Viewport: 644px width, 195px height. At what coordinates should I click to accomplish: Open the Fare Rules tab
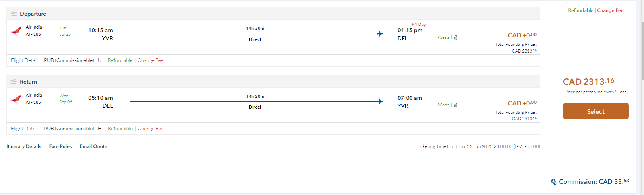click(60, 146)
